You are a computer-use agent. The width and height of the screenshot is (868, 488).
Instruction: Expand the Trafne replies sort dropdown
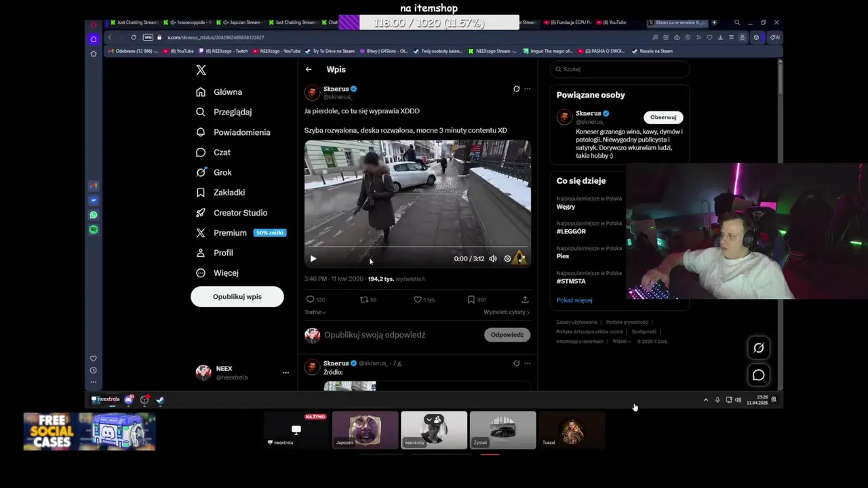pyautogui.click(x=315, y=312)
